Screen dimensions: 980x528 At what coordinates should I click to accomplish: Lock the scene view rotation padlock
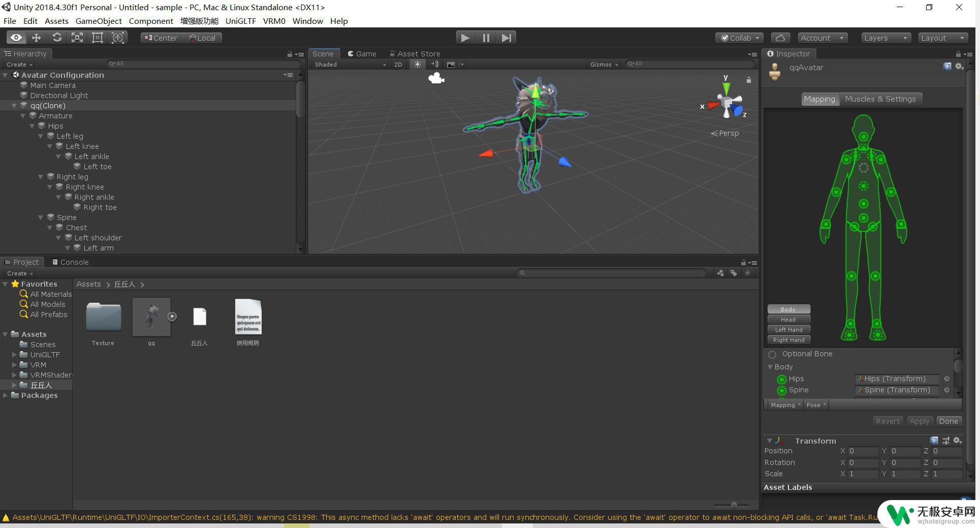pos(748,80)
